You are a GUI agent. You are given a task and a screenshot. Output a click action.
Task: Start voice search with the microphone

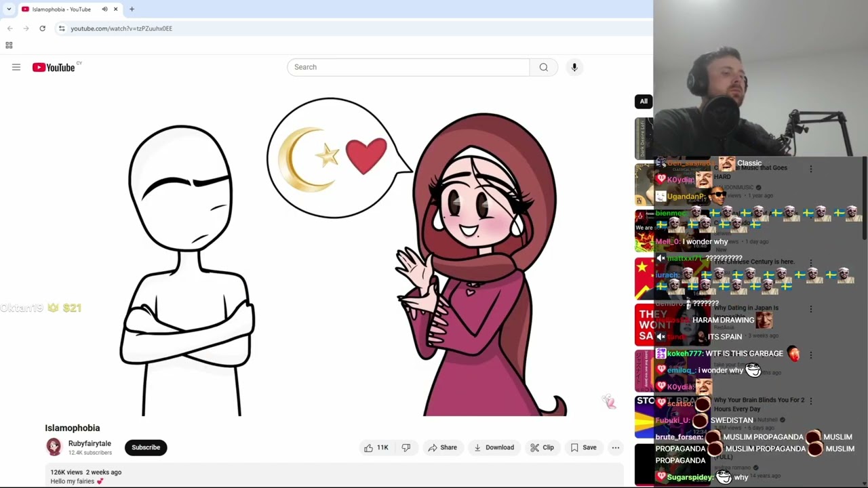pyautogui.click(x=574, y=67)
